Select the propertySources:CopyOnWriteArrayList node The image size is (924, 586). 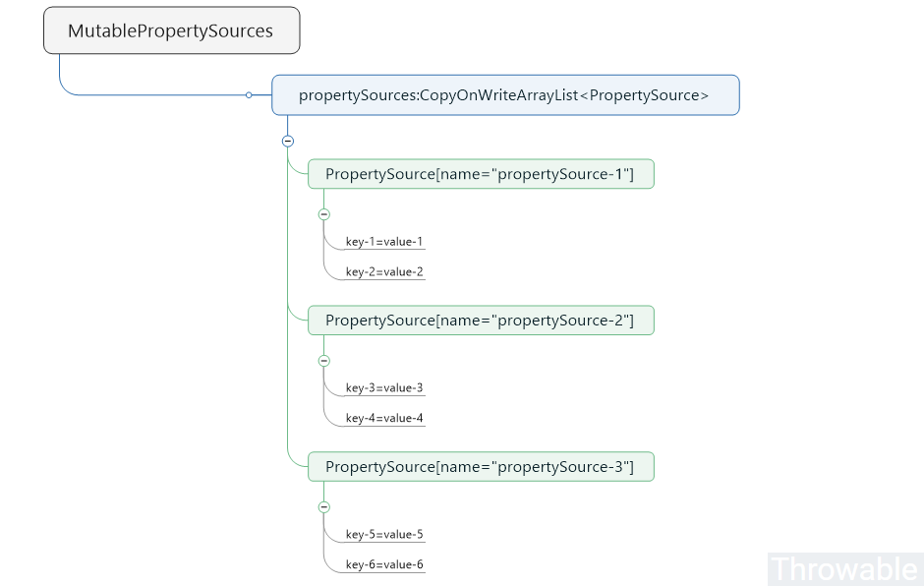tap(504, 95)
